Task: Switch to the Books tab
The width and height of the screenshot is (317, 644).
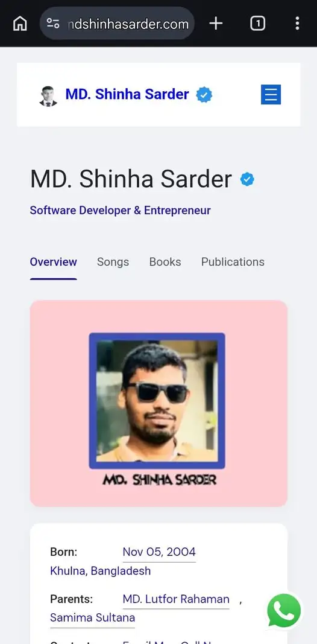Action: [x=165, y=261]
